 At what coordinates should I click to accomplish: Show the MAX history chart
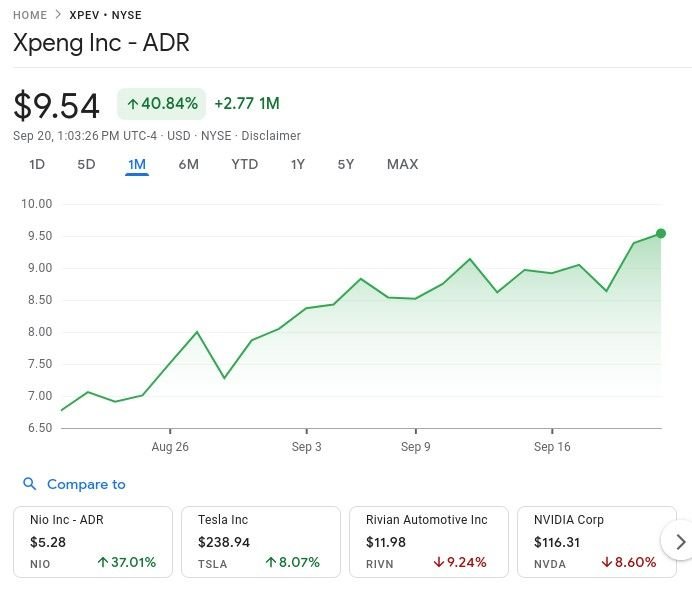[x=402, y=164]
